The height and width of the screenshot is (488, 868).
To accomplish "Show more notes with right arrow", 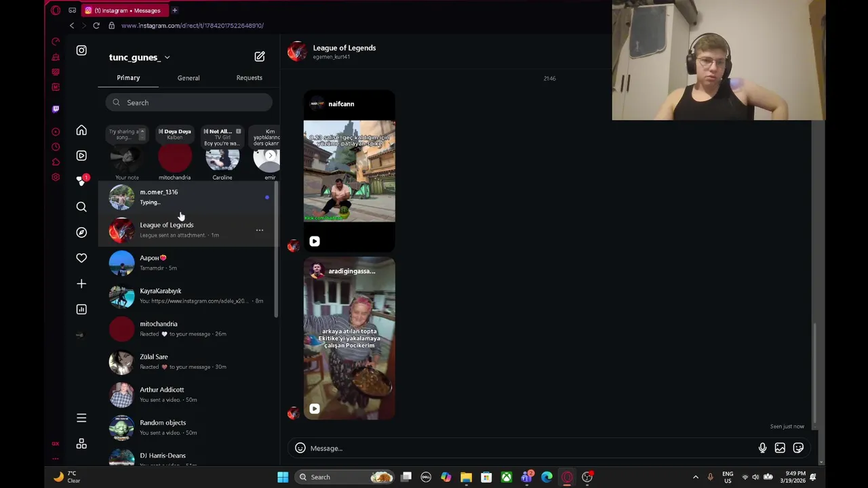I will [271, 155].
